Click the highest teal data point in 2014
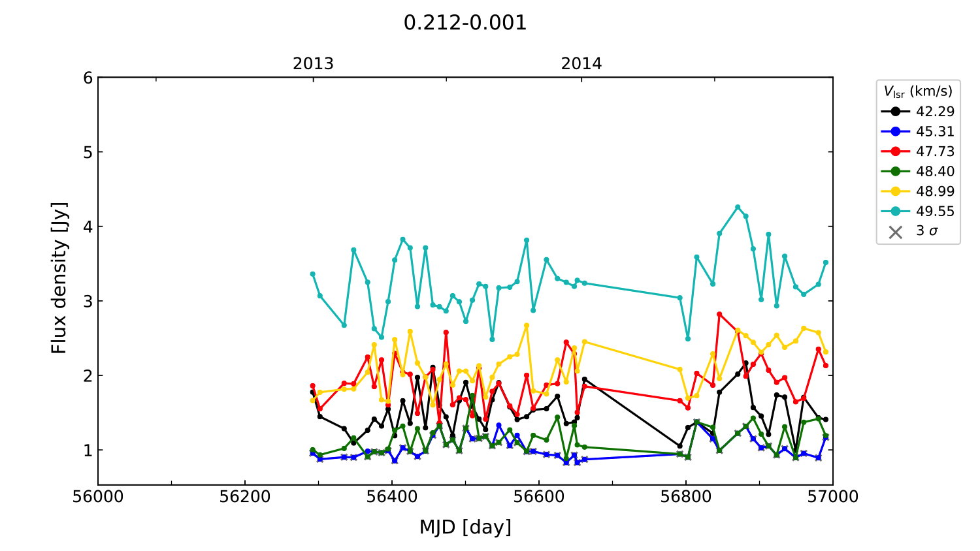The image size is (980, 551). [738, 207]
